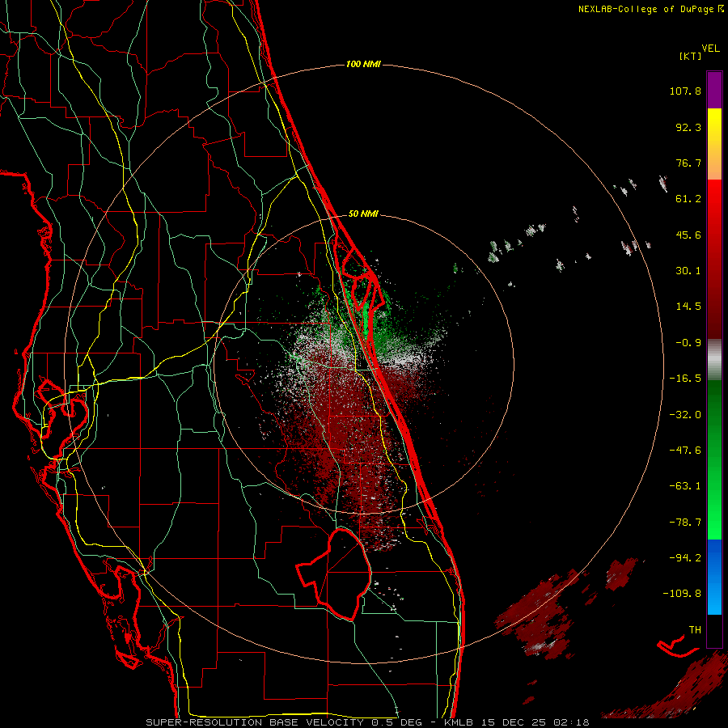Click the 61.2 legend value
Screen dimensions: 728x728
point(688,199)
